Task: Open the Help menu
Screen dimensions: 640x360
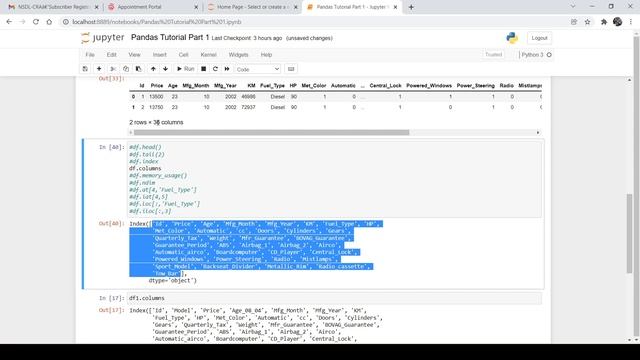Action: [x=266, y=55]
